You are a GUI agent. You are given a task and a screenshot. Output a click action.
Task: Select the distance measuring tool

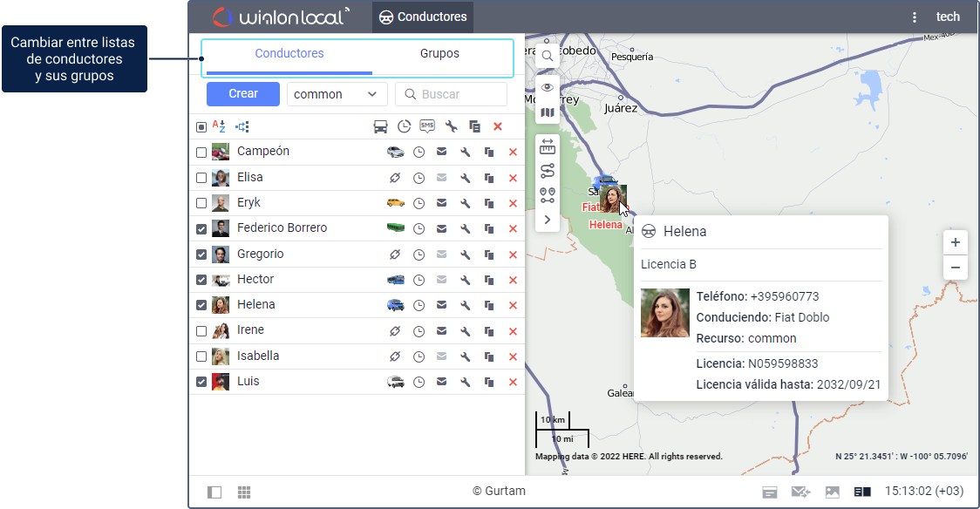(x=548, y=146)
